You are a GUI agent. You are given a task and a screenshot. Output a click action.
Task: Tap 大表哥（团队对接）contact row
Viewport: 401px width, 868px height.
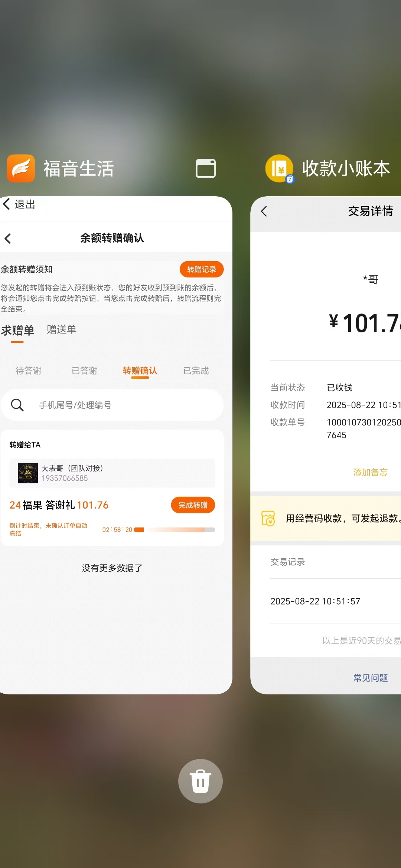pyautogui.click(x=112, y=473)
